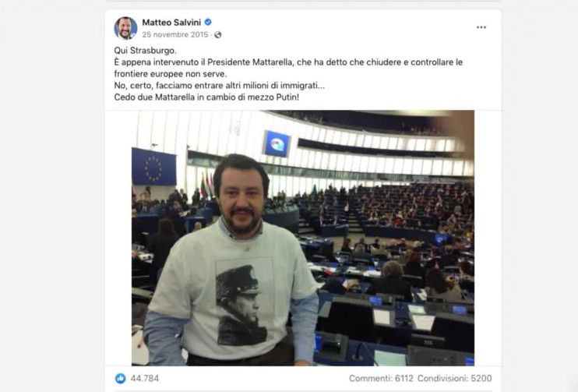Click the 'Cedo due Mattarella' sentence

pos(206,97)
